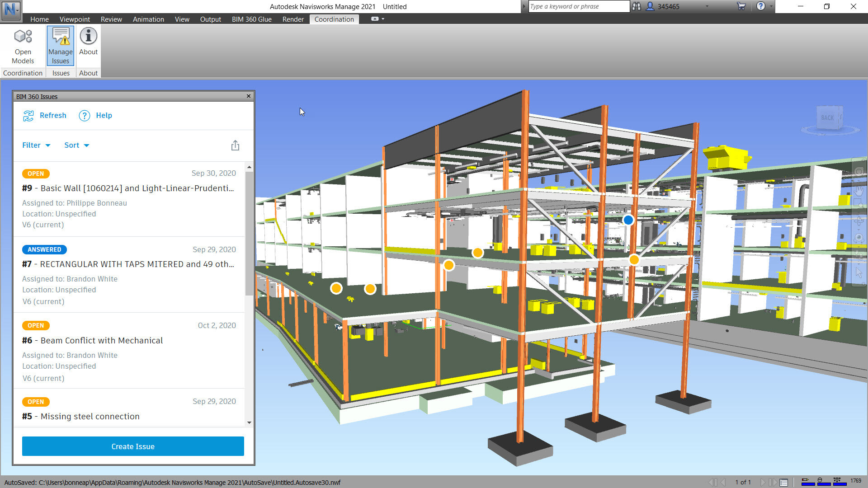
Task: Refresh the BIM 360 Issues list
Action: click(44, 115)
